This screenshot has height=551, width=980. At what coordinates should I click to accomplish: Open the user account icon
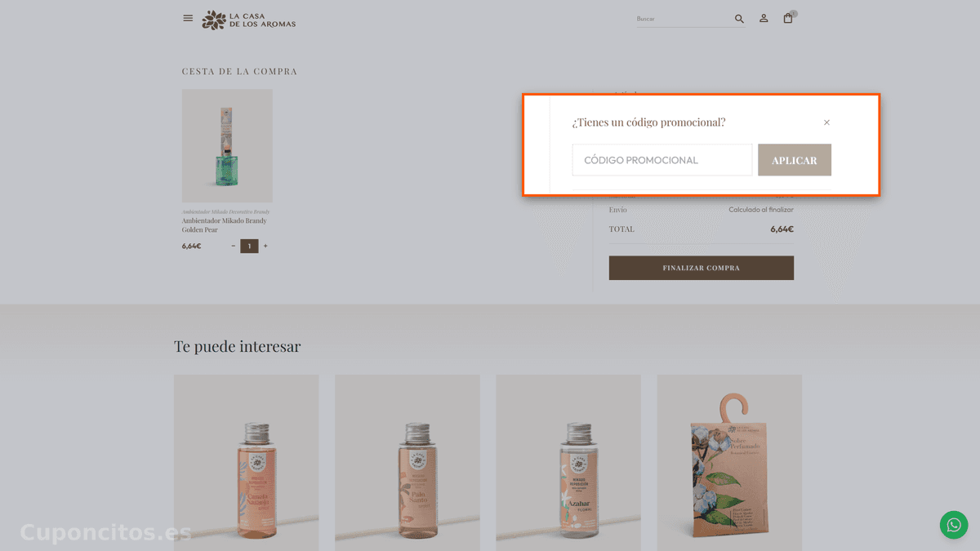(x=764, y=18)
